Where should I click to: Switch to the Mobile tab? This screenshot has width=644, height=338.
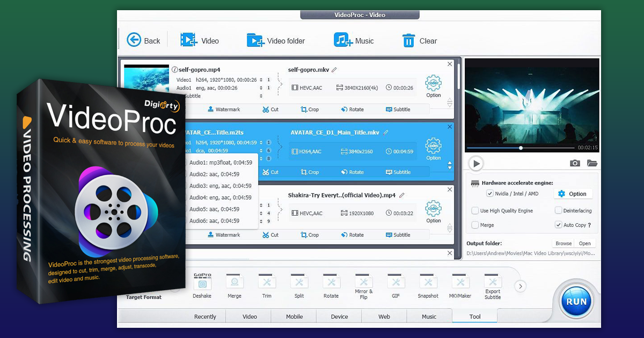tap(294, 317)
